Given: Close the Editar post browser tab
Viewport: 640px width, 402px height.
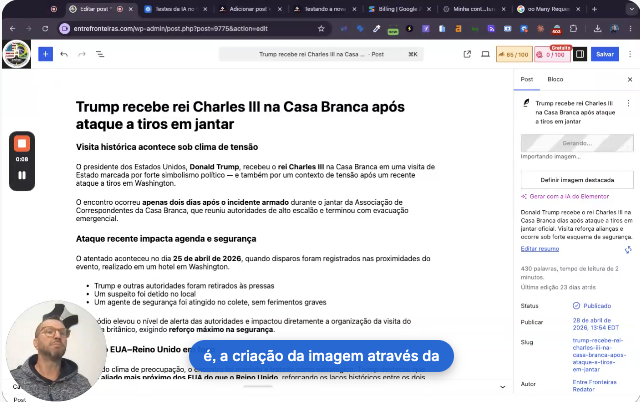Looking at the screenshot, I should point(131,9).
